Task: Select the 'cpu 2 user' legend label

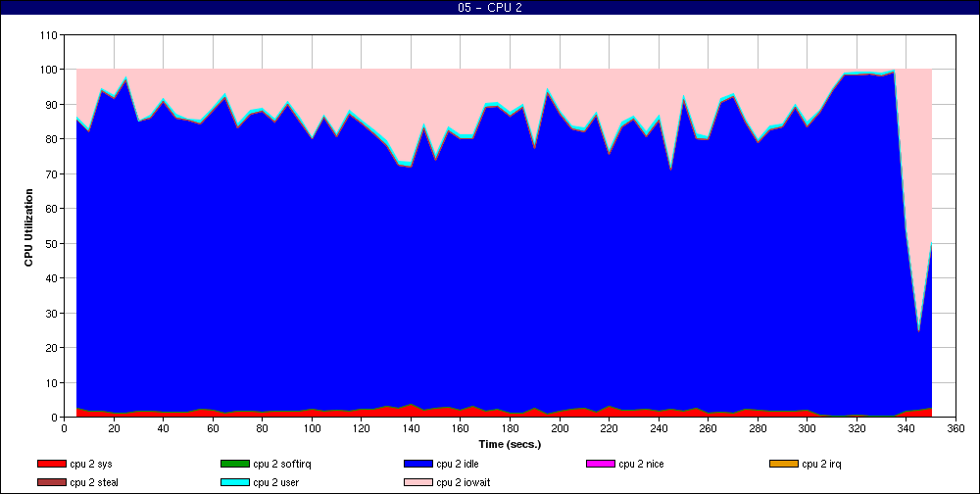Action: coord(276,483)
